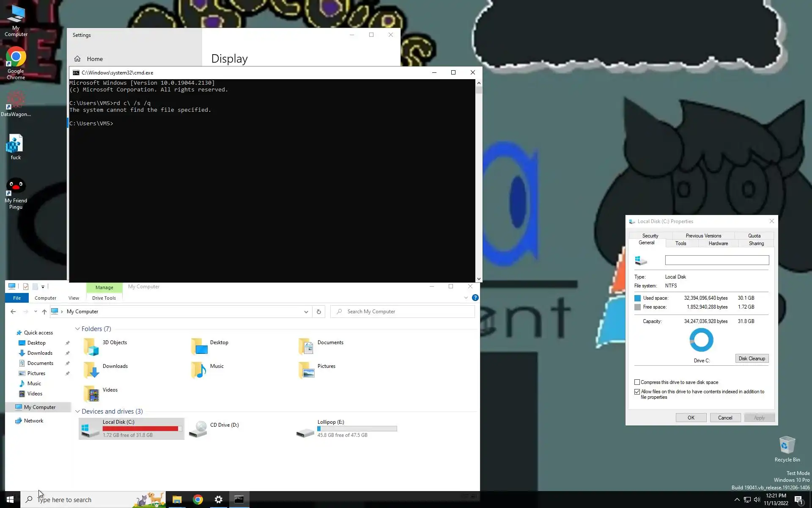Collapse the Folders (7) section

pos(77,329)
